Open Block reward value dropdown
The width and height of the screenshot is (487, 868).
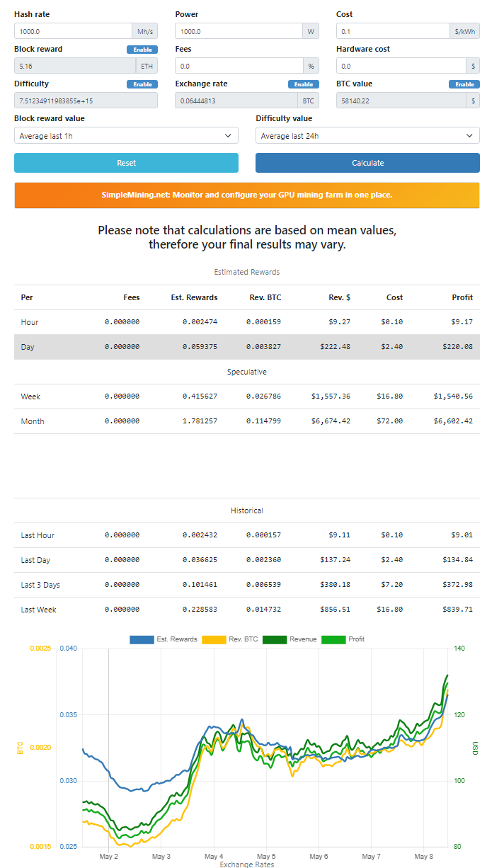[x=126, y=135]
